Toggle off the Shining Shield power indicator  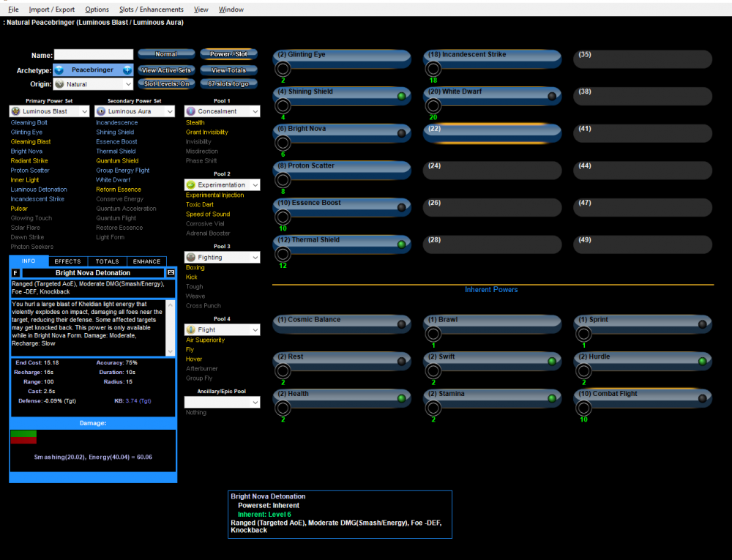pyautogui.click(x=400, y=97)
